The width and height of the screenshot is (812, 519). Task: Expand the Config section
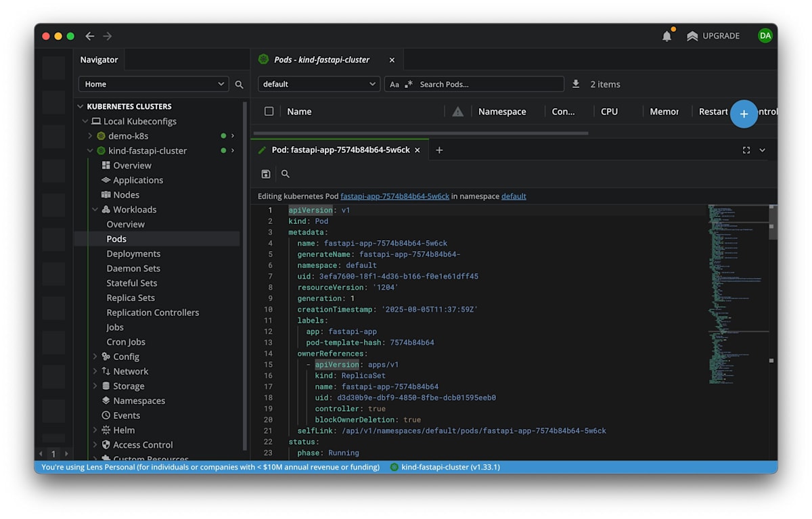point(95,357)
